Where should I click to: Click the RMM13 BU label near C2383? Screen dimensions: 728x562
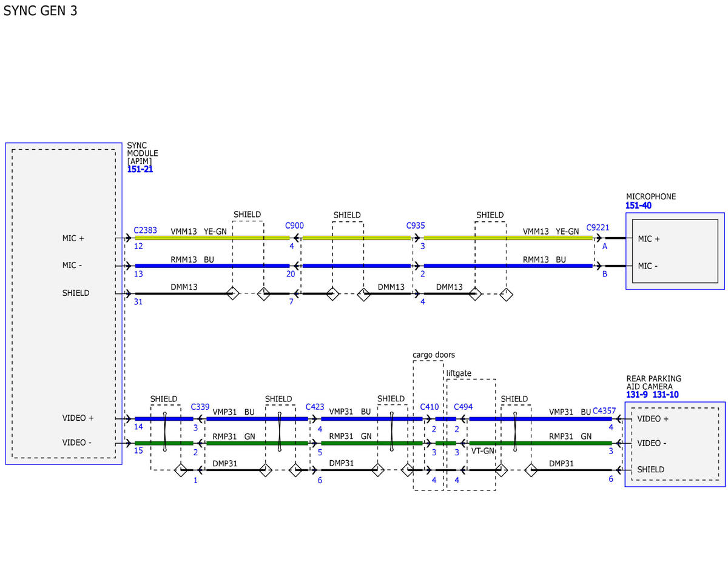[x=192, y=259]
